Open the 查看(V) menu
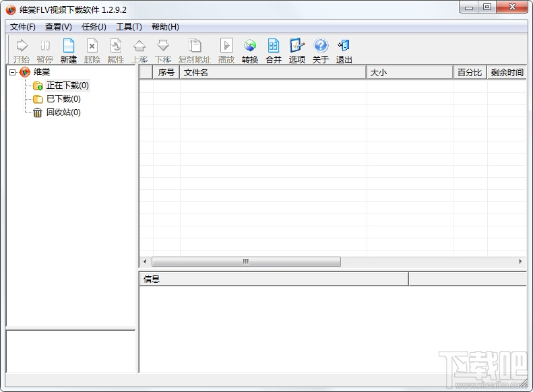 click(59, 27)
